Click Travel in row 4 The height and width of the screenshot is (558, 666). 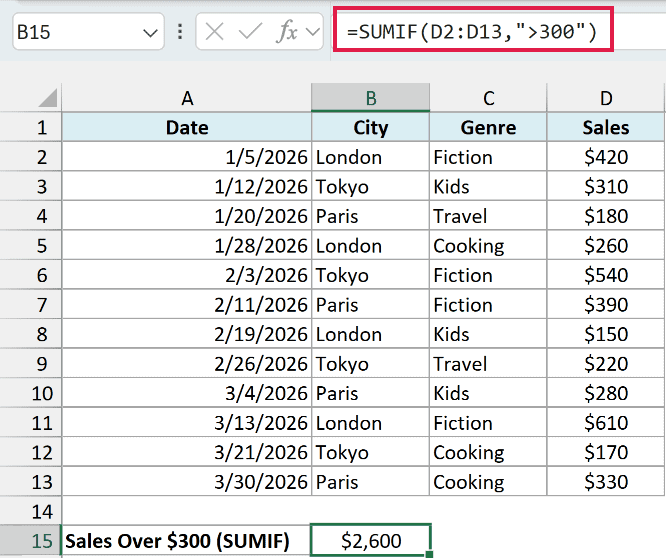488,216
